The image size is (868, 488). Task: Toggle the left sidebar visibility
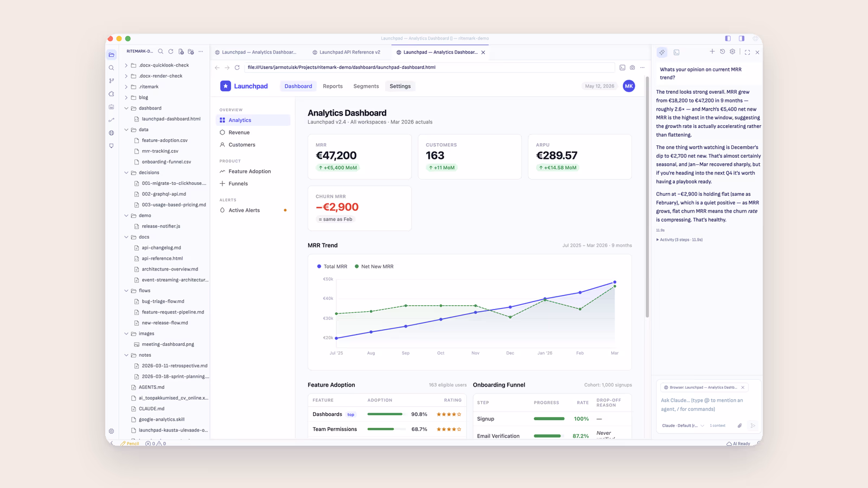click(728, 38)
